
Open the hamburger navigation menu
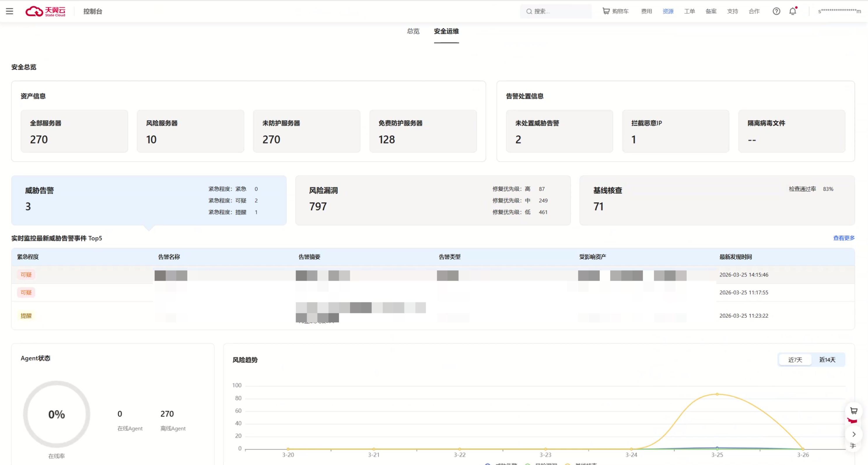(9, 11)
